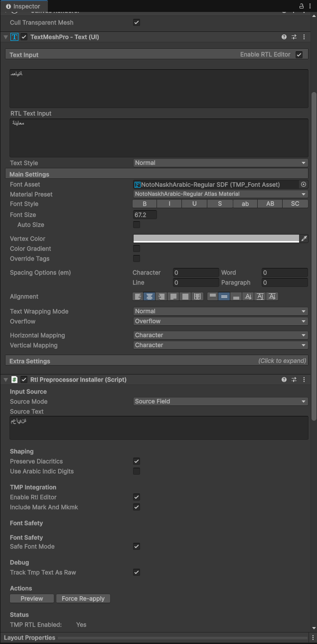
Task: Click the Rtl Preprocessor script hash icon
Action: 14,380
